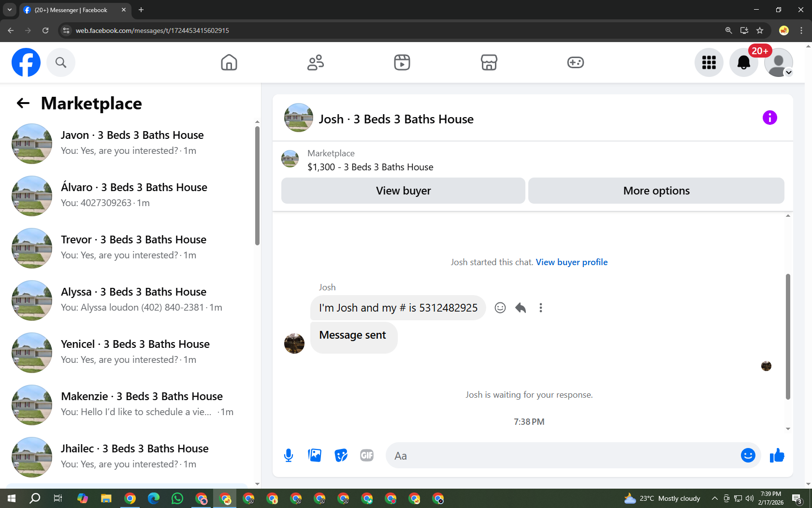The width and height of the screenshot is (812, 508).
Task: Open the Windows notification center
Action: [797, 498]
